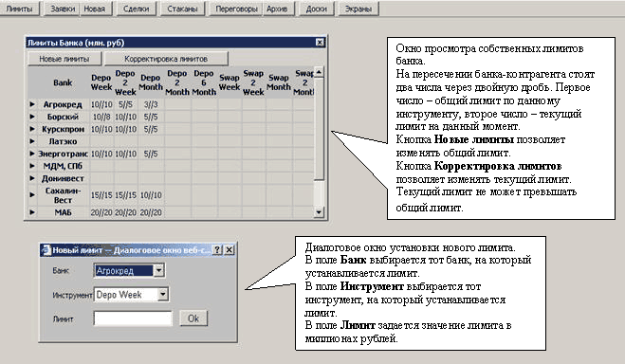Expand the Энерготранс row arrow
This screenshot has height=364, width=625.
pyautogui.click(x=32, y=154)
